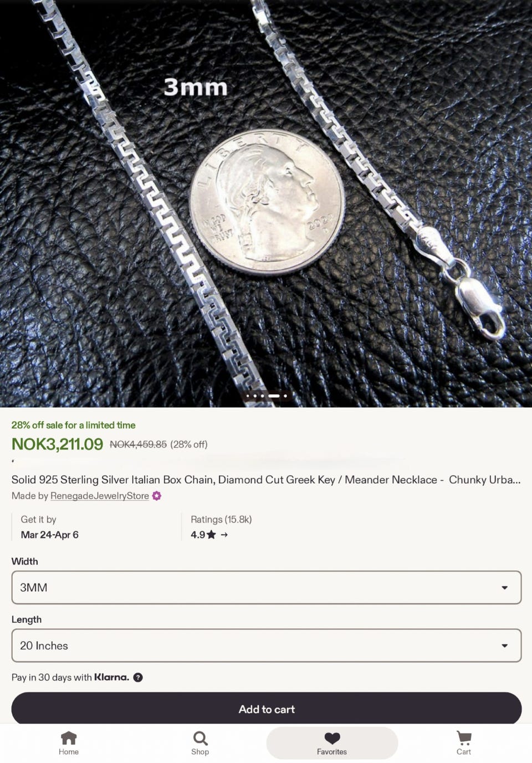Viewport: 532px width, 763px height.
Task: Tap the Shop magnifier icon
Action: [200, 738]
